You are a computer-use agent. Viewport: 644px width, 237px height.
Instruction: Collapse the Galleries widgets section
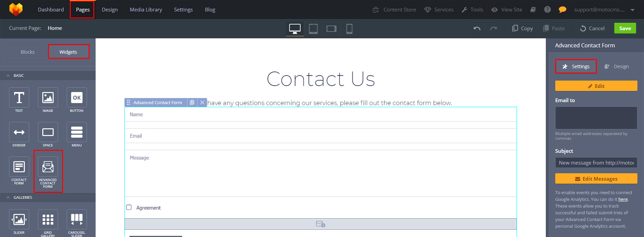pyautogui.click(x=8, y=197)
